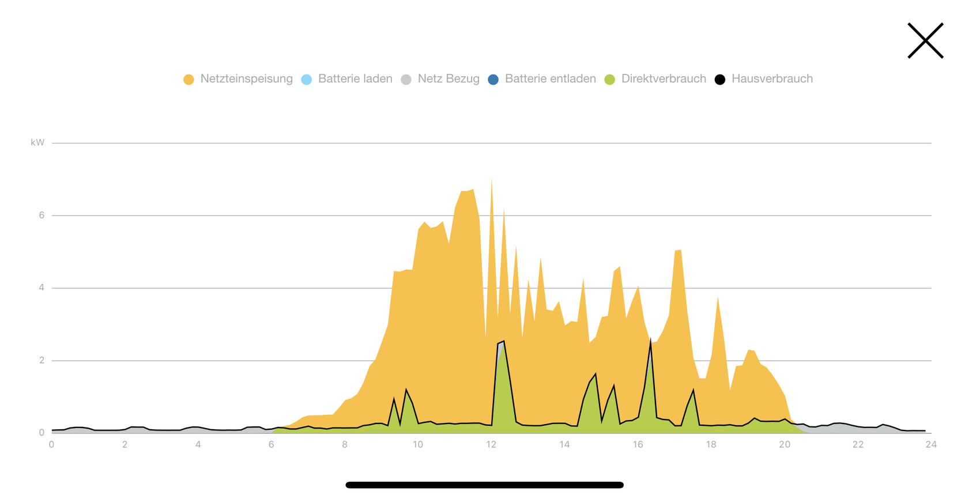Click the 24 hour x-axis label

point(930,445)
